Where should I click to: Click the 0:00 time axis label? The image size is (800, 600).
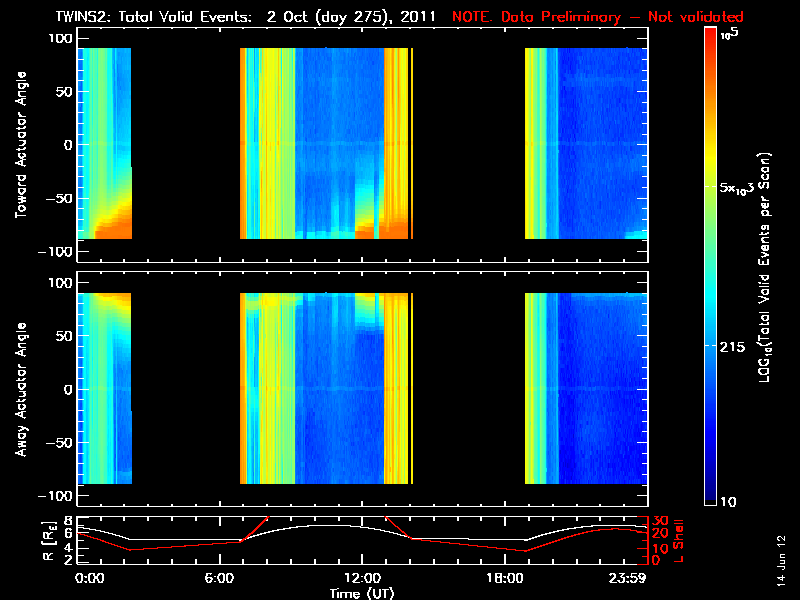[89, 579]
